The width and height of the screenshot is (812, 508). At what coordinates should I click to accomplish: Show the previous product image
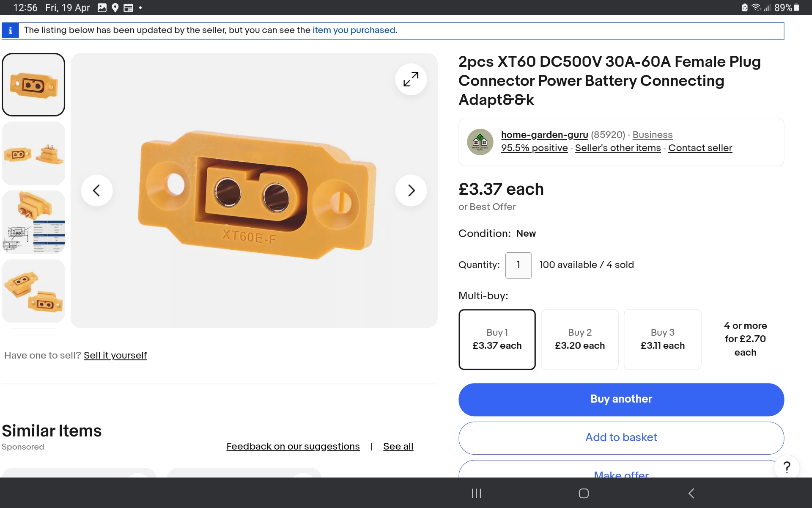tap(97, 190)
